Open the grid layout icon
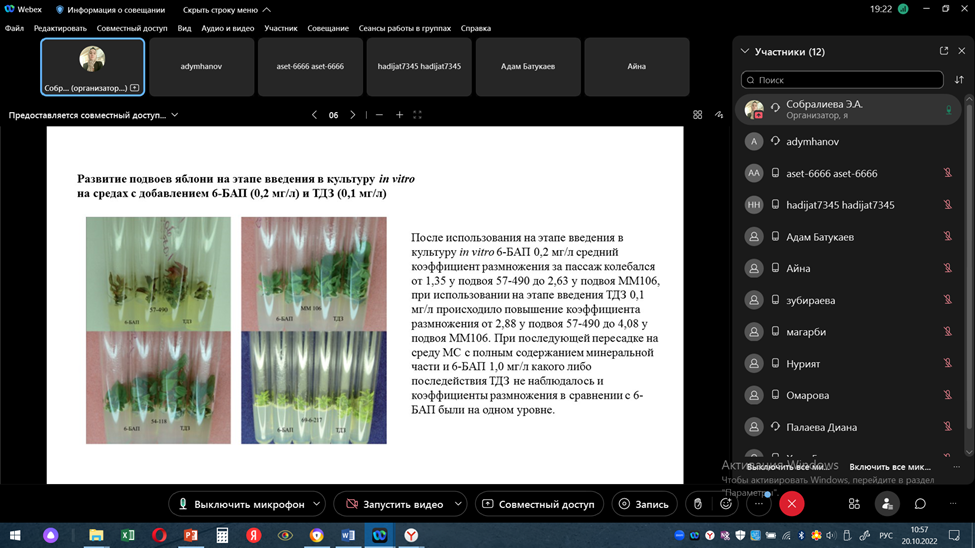This screenshot has width=975, height=548. 698,115
